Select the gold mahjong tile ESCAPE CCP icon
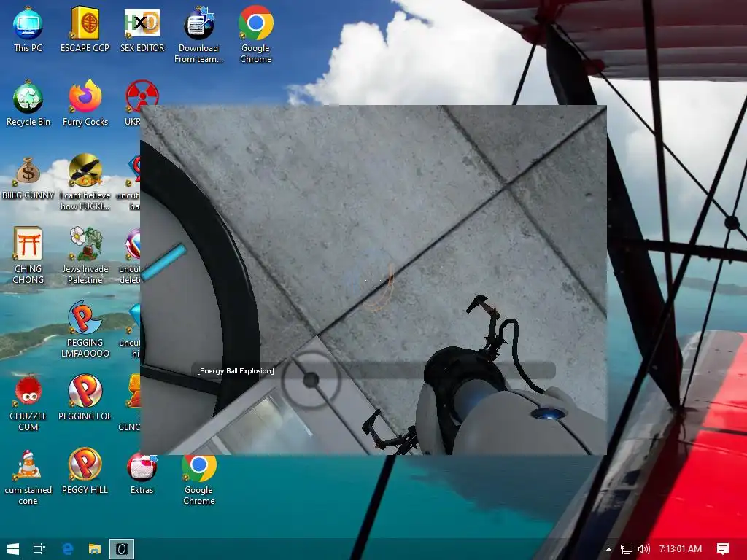The image size is (747, 560). (x=85, y=29)
